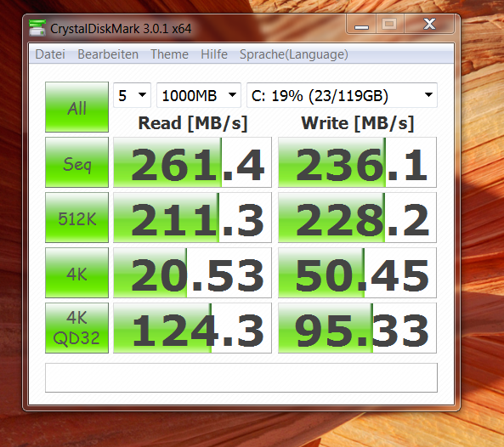Open the test size dropdown showing 1000MB
This screenshot has height=447, width=504.
(199, 95)
